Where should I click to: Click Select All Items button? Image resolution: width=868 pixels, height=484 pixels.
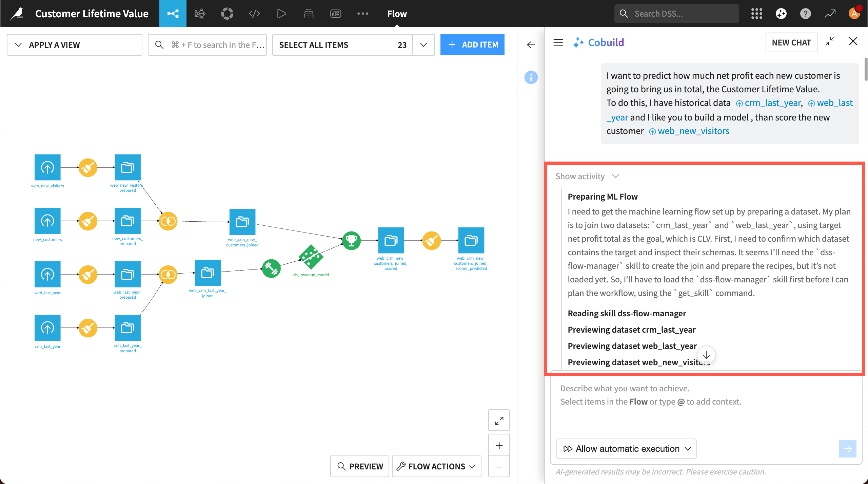click(342, 45)
